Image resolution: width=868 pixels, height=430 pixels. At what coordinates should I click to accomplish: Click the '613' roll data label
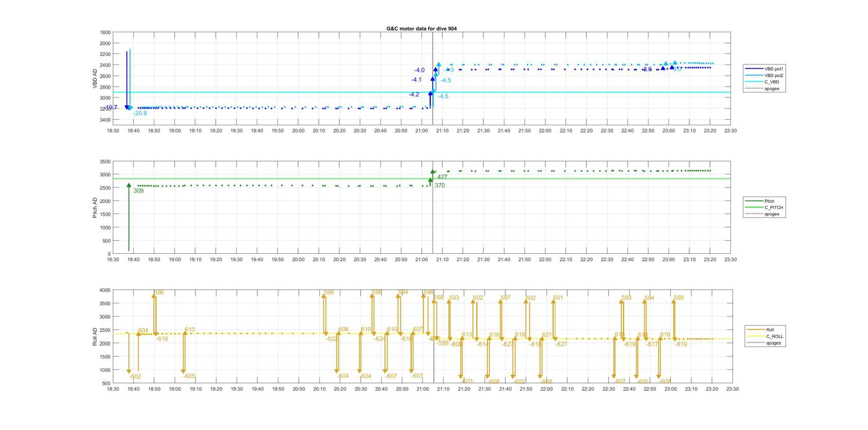pos(467,335)
